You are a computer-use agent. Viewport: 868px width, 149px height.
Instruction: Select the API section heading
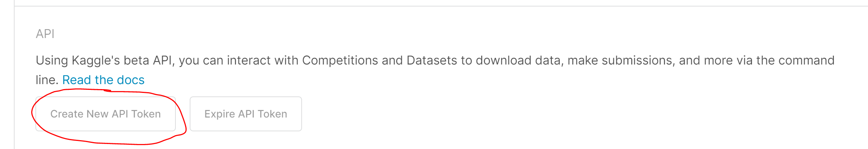[x=45, y=34]
